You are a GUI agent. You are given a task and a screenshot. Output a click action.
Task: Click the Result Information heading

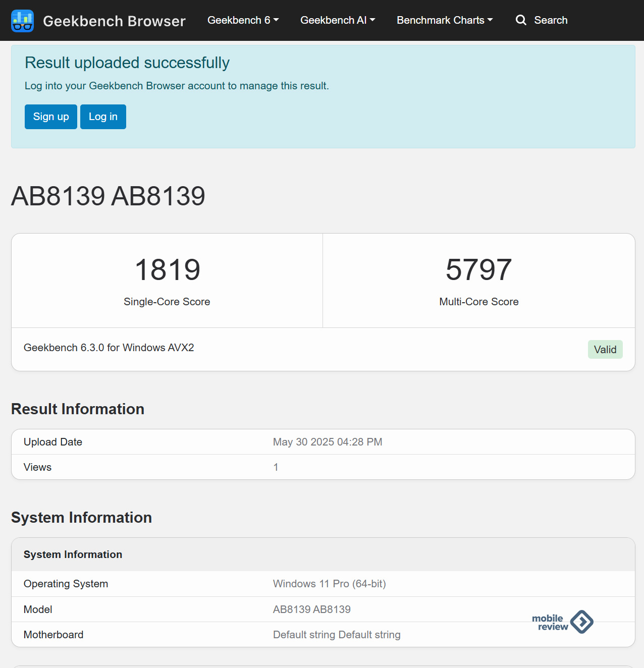pos(78,409)
